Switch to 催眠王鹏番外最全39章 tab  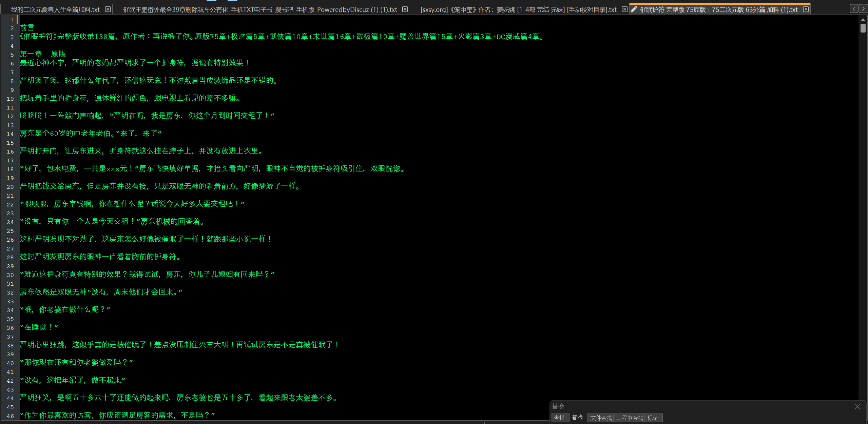click(259, 10)
